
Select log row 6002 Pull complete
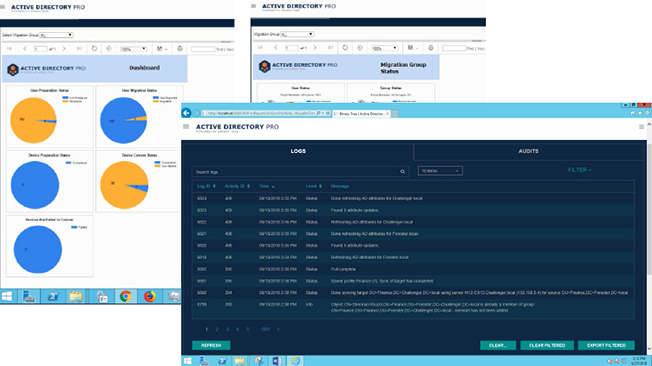point(413,269)
